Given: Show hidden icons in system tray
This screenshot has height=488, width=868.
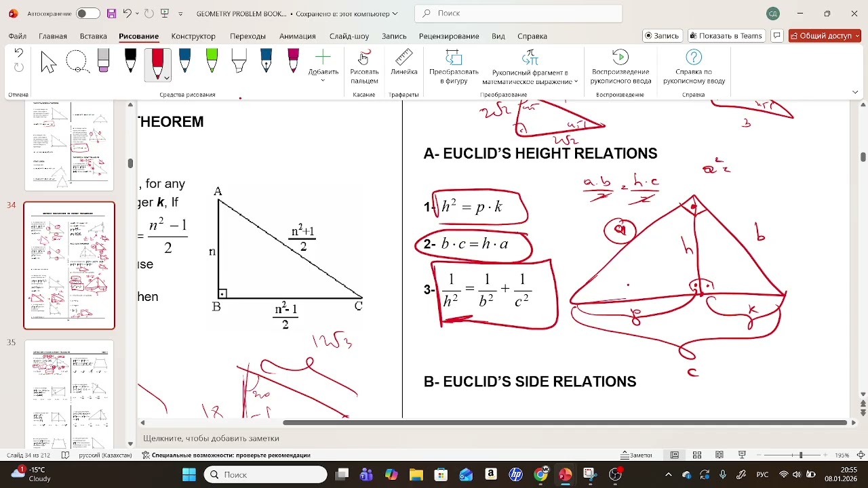Looking at the screenshot, I should click(x=669, y=474).
